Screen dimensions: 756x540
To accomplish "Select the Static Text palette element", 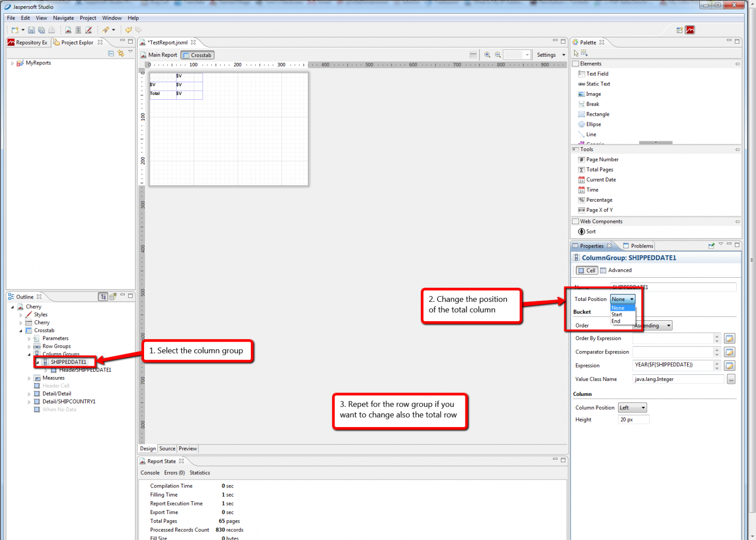I will click(x=594, y=84).
